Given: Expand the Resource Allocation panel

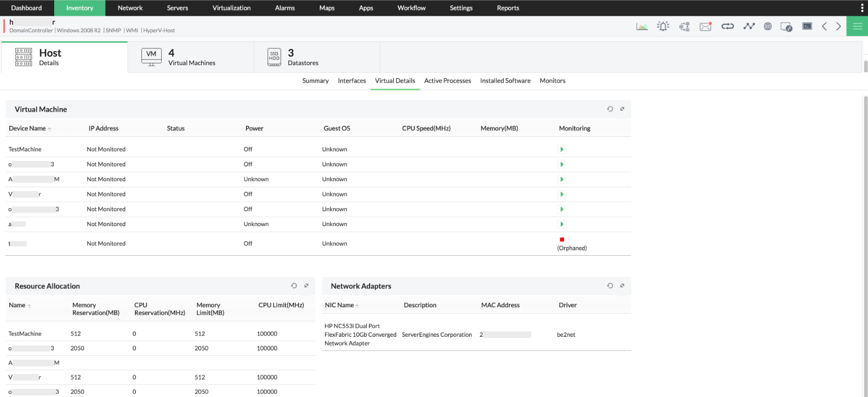Looking at the screenshot, I should 306,286.
